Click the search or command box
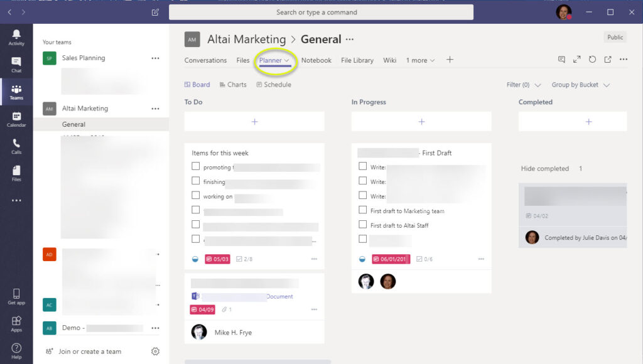Screen dimensions: 643x364 321,12
